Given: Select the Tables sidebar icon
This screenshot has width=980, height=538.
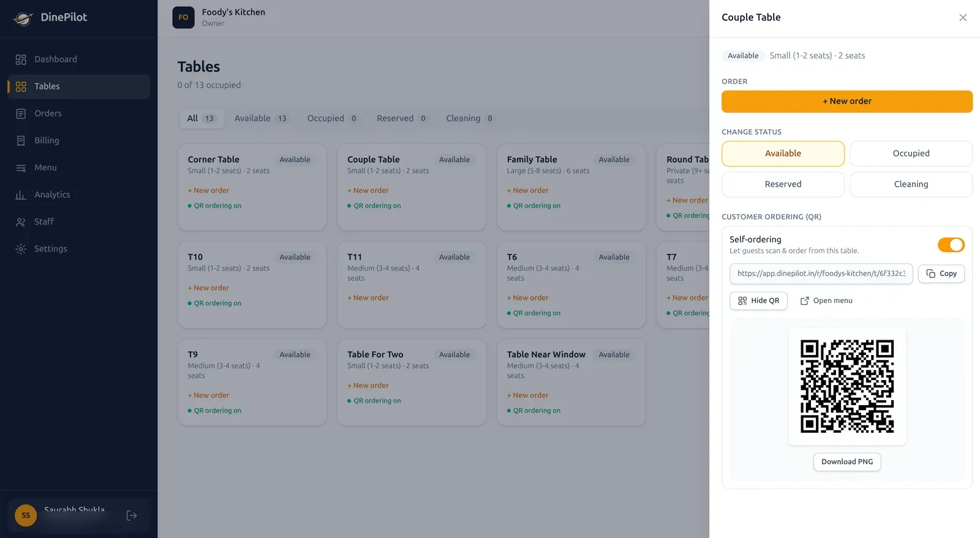Looking at the screenshot, I should click(x=21, y=86).
